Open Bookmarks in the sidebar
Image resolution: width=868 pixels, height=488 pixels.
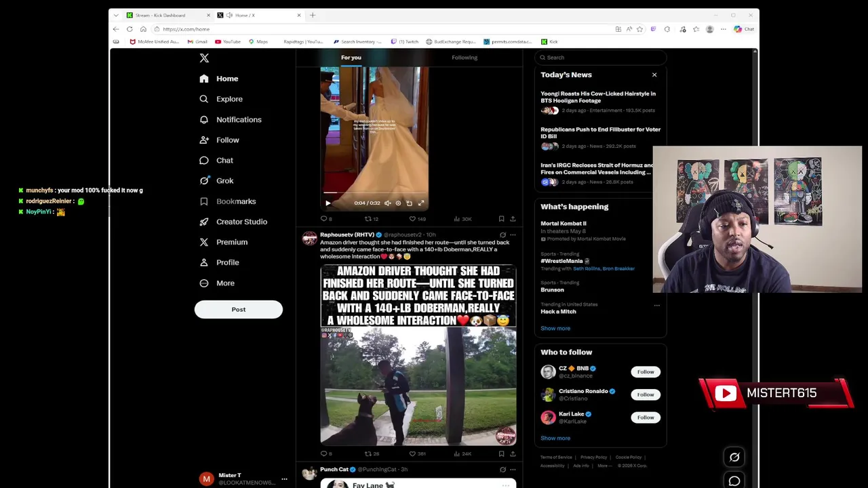(x=228, y=201)
